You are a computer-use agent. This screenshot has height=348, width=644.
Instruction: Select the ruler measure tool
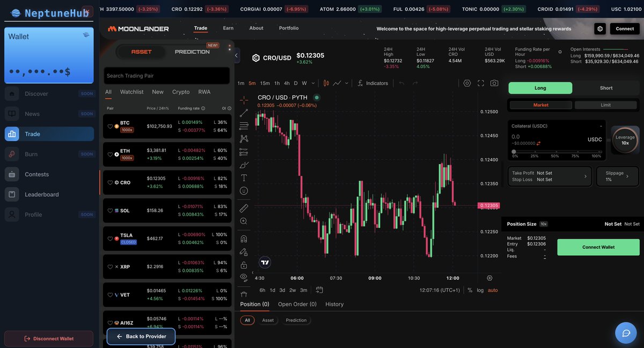[x=244, y=208]
